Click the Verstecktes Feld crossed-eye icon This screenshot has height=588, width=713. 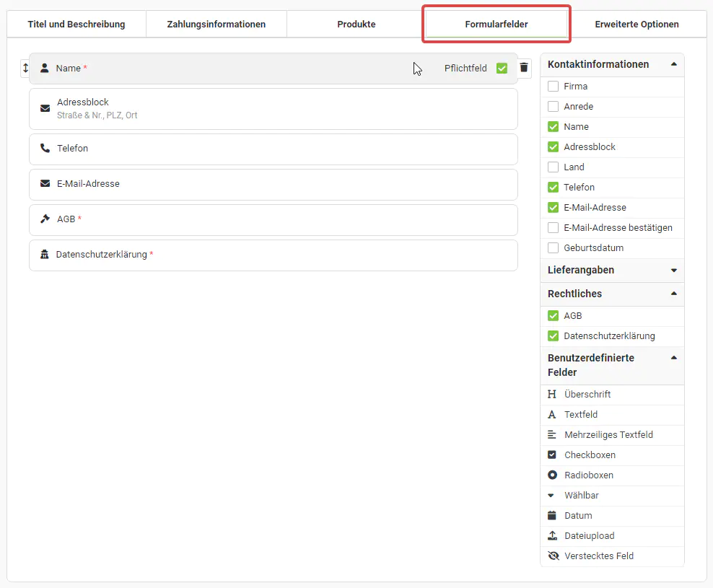553,556
